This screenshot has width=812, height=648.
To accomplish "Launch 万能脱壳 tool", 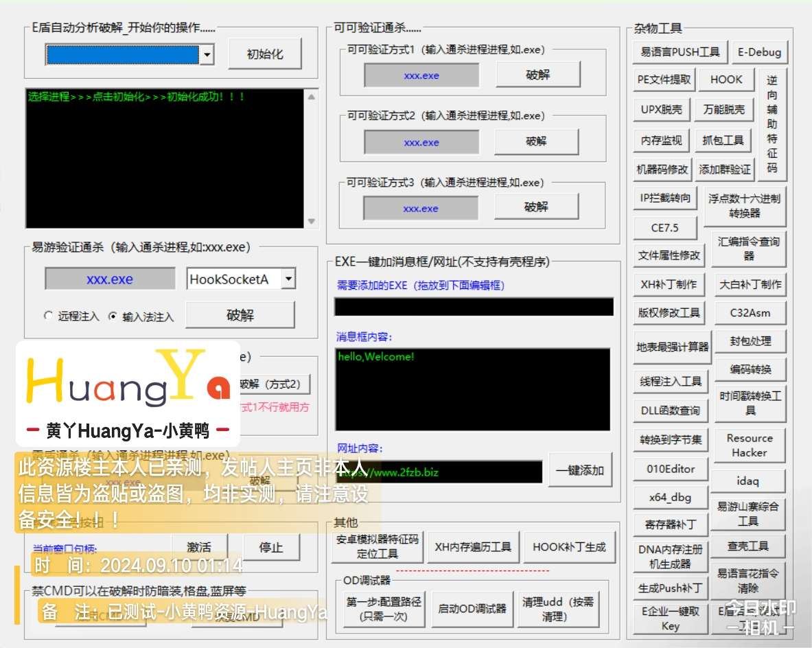I will 723,110.
